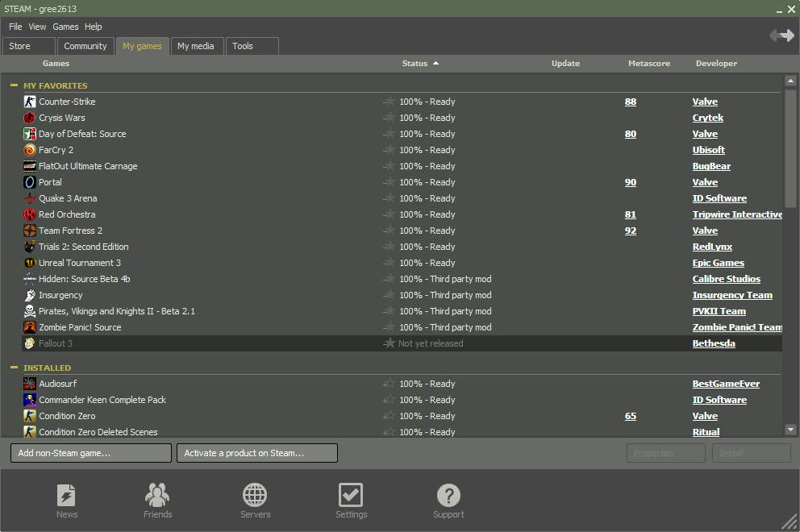
Task: Click the Team Fortress 2 game icon
Action: coord(30,231)
